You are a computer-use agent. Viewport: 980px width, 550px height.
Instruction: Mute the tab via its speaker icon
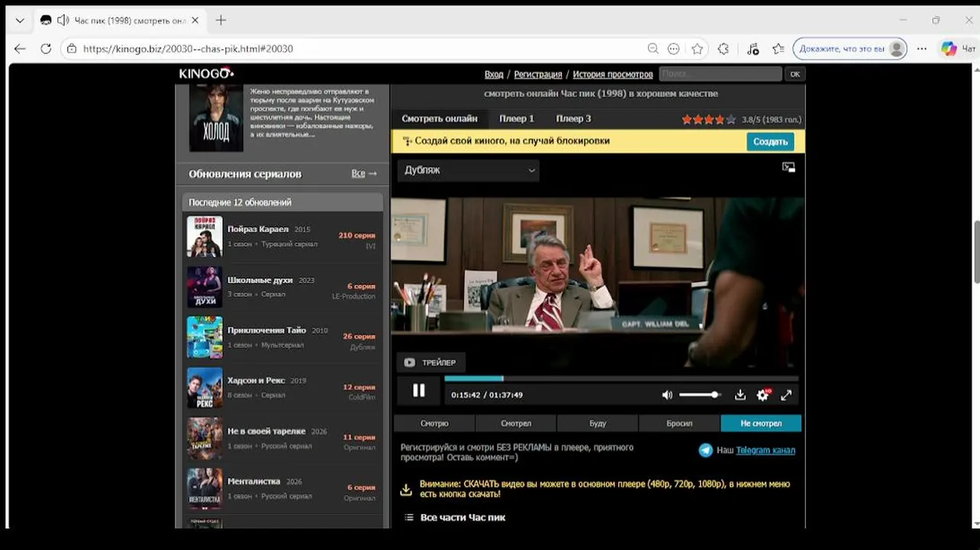63,21
